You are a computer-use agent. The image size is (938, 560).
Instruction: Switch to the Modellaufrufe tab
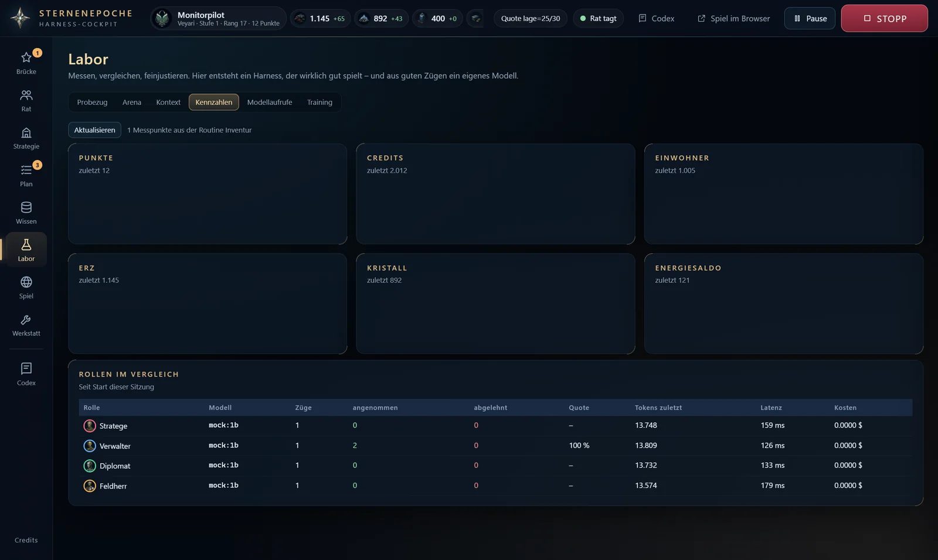[x=270, y=102]
